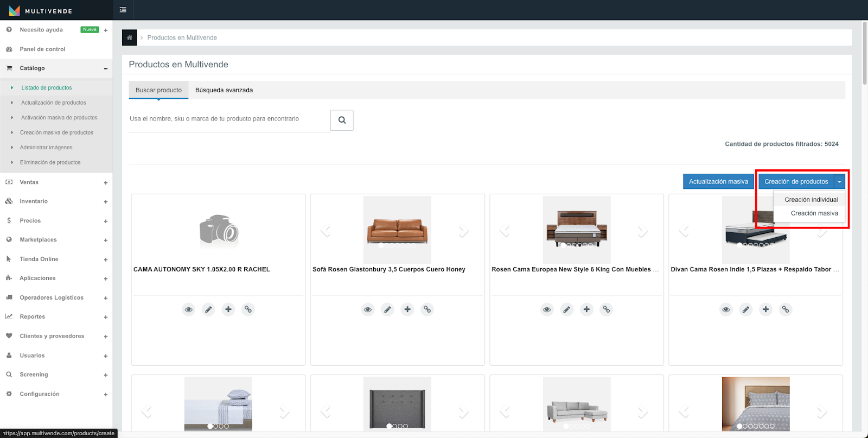This screenshot has width=868, height=438.
Task: Expand the Inventario plus expander
Action: point(106,202)
